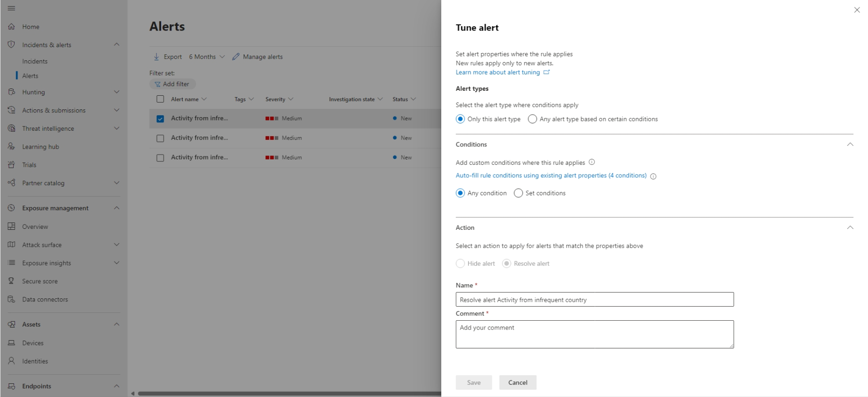
Task: Open the 6 Months time range dropdown
Action: coord(207,57)
